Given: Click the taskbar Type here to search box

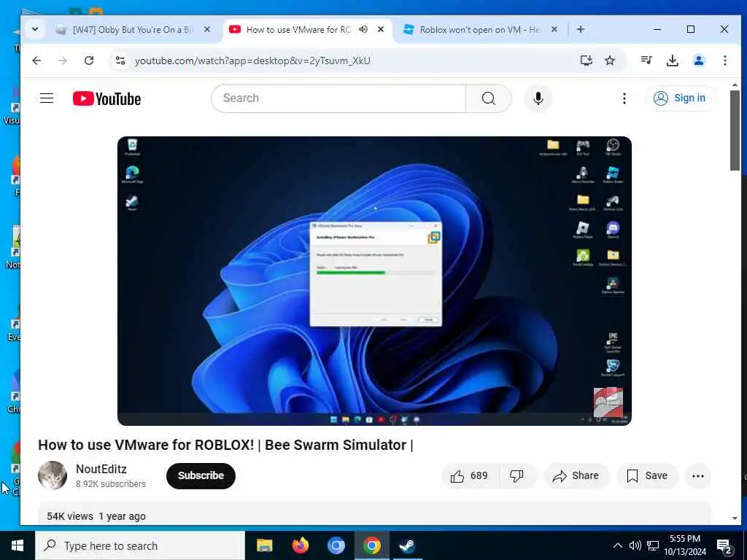Looking at the screenshot, I should coord(140,545).
